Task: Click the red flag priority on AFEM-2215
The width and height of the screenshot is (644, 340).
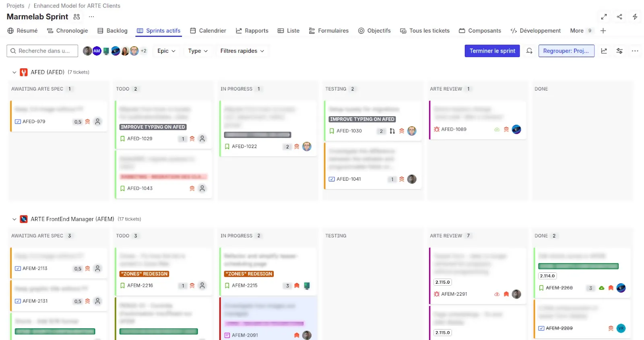Action: [x=297, y=286]
